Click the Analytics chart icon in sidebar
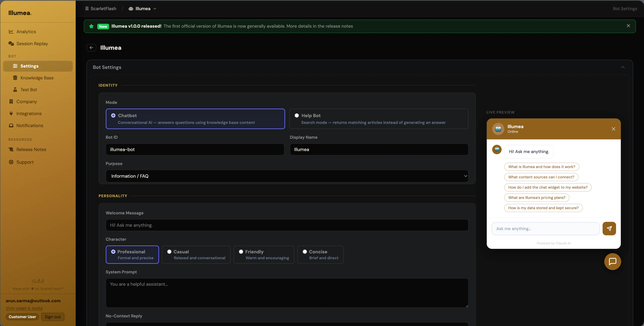The image size is (644, 326). tap(11, 32)
